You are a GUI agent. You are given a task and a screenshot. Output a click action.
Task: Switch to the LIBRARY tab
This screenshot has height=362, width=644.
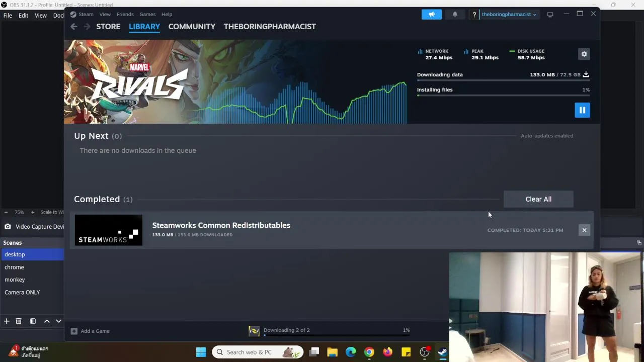(144, 27)
